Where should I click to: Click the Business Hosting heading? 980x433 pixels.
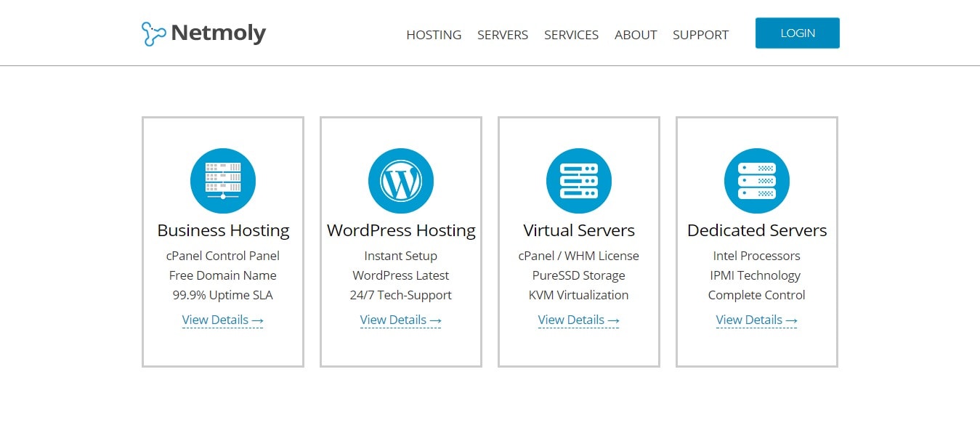(x=223, y=230)
